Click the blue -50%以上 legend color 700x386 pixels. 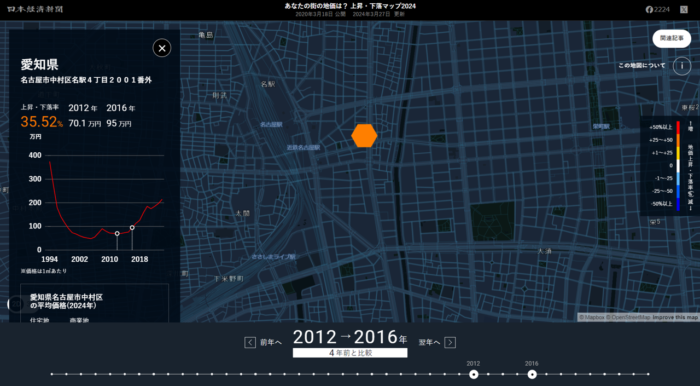click(x=678, y=204)
